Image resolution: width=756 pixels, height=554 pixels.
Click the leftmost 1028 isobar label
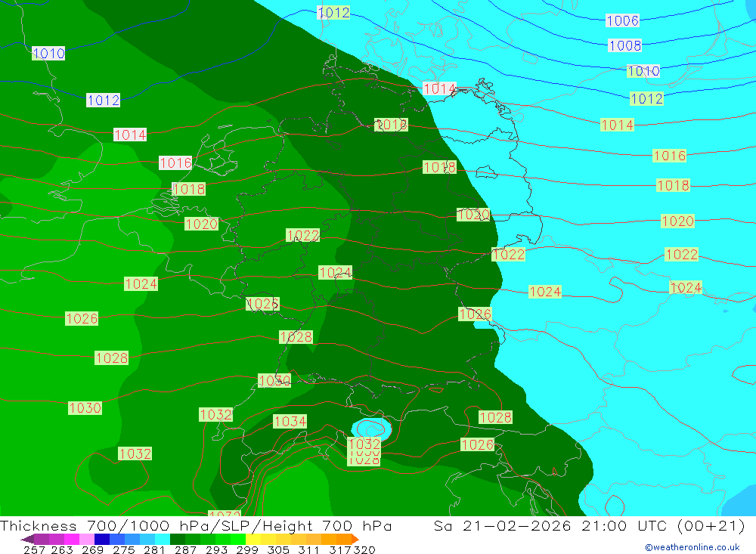(x=111, y=358)
